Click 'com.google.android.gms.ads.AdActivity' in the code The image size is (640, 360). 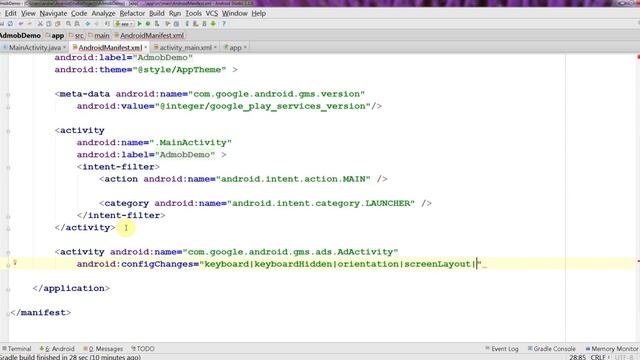290,252
